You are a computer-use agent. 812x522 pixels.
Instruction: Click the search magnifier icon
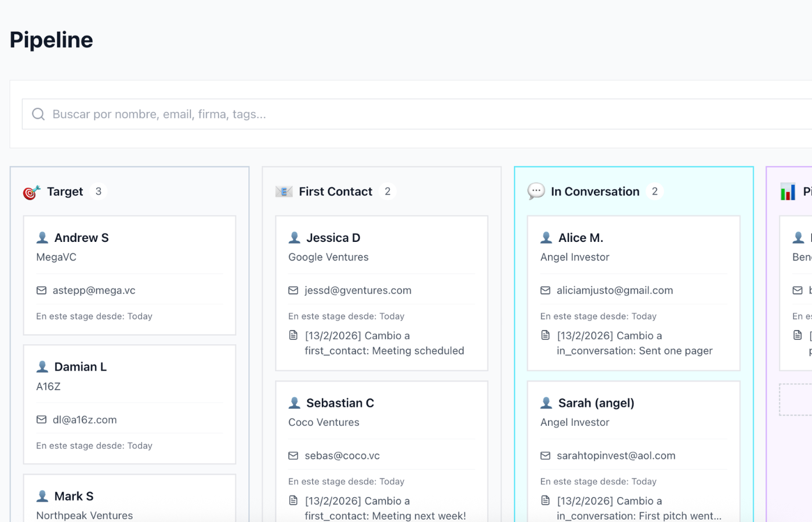point(38,114)
